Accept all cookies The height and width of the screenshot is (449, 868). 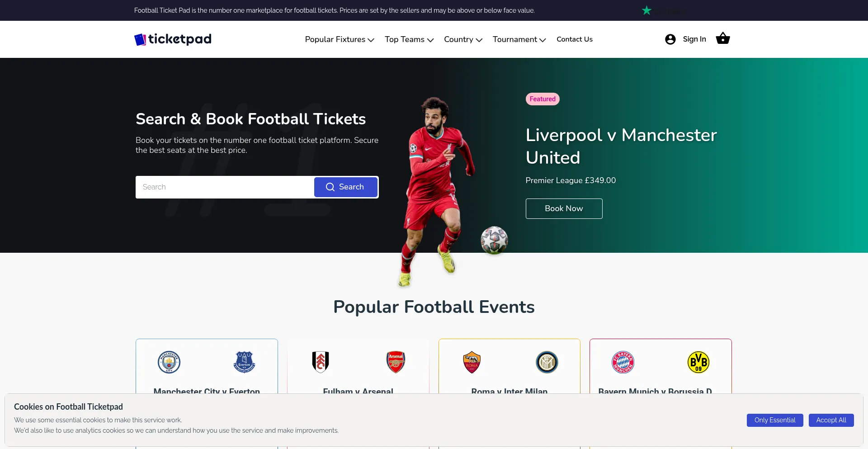tap(831, 420)
